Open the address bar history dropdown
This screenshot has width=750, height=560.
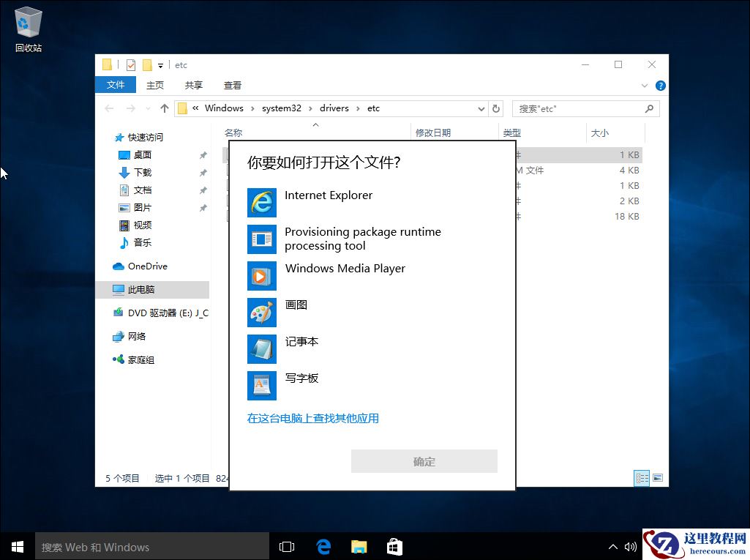481,108
